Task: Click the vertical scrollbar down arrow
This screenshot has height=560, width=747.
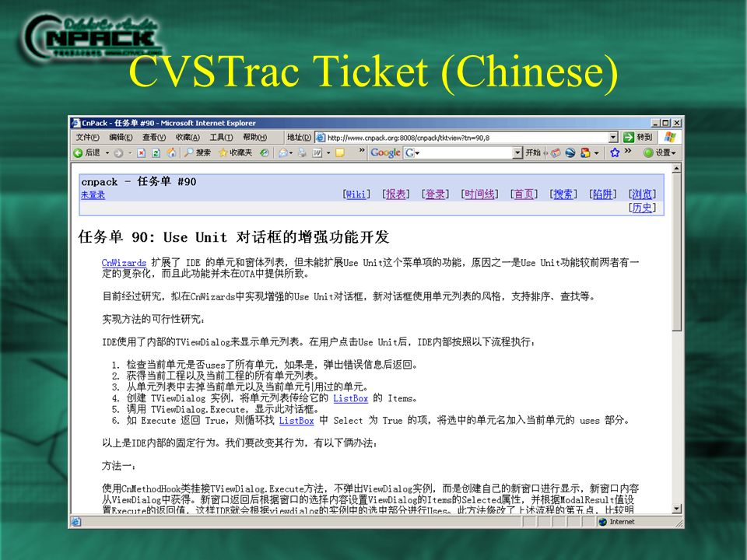Action: coord(676,509)
